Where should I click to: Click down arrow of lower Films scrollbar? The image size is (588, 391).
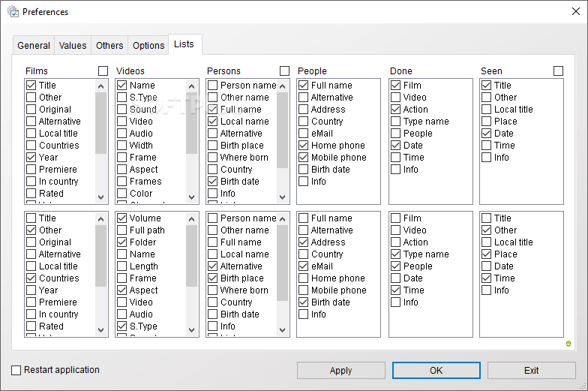click(100, 330)
